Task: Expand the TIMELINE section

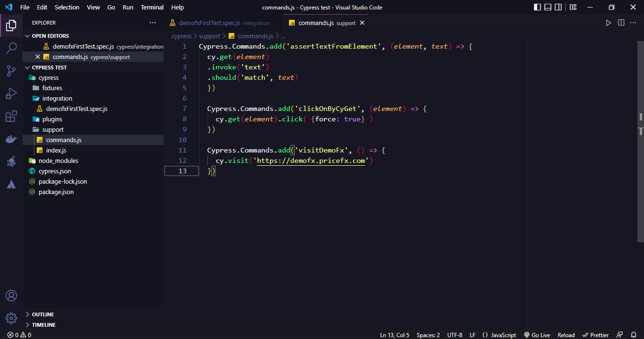Action: tap(43, 325)
